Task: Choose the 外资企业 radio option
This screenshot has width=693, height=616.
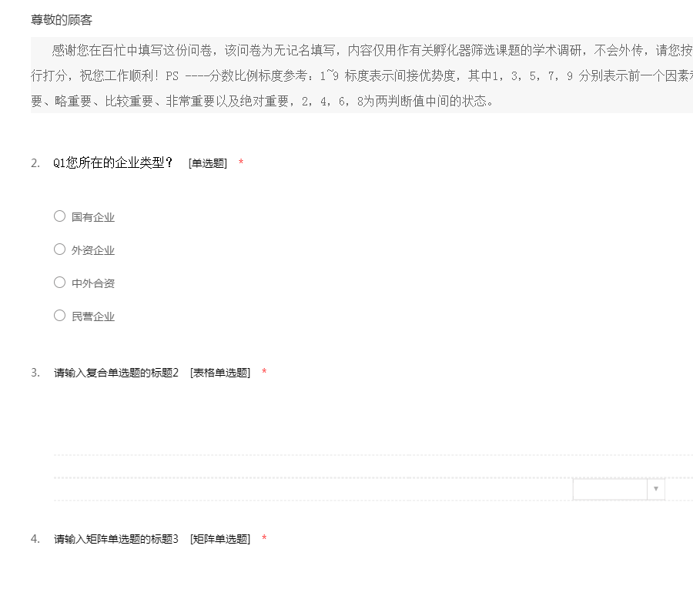Action: (x=60, y=249)
